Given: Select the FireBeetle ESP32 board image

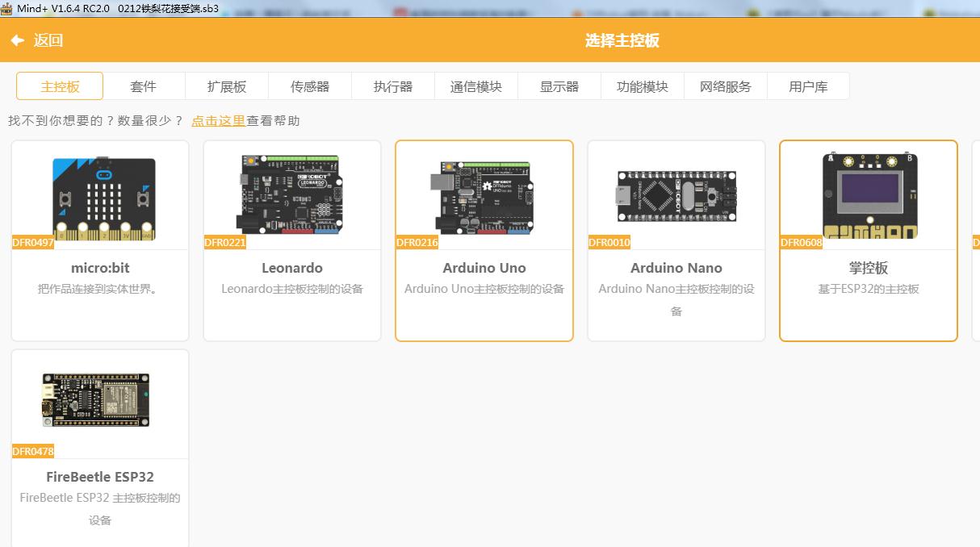Looking at the screenshot, I should 96,399.
